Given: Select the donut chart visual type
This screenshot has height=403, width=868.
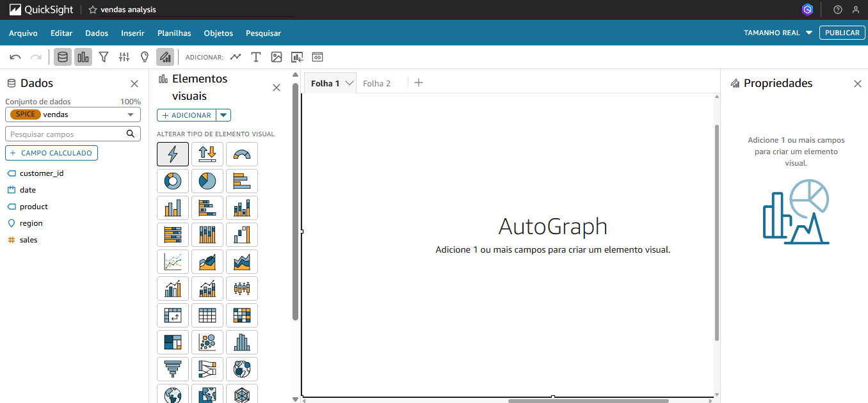Looking at the screenshot, I should pos(173,181).
